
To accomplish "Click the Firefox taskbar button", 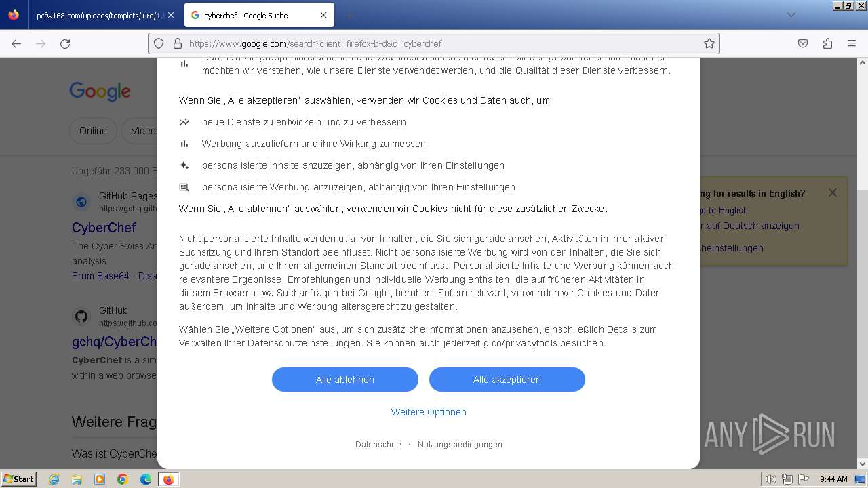I will (x=169, y=479).
